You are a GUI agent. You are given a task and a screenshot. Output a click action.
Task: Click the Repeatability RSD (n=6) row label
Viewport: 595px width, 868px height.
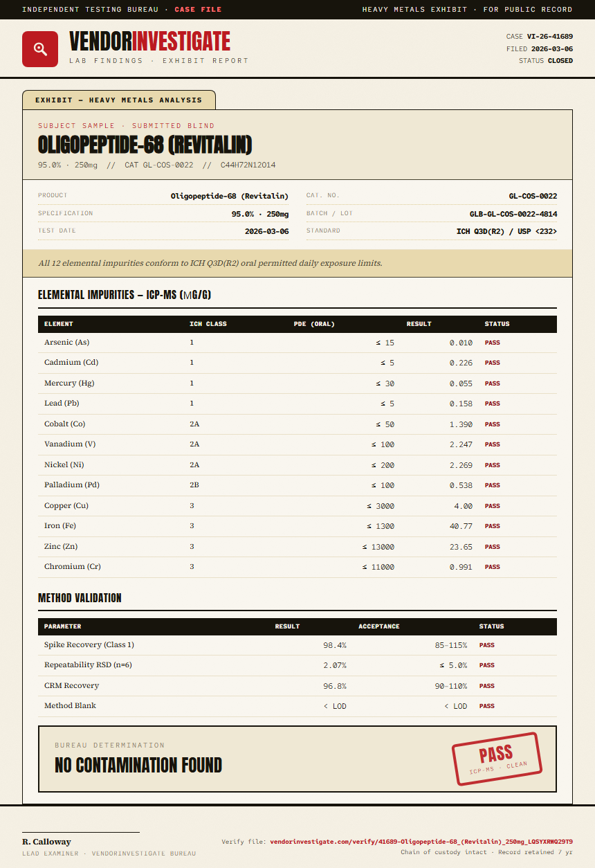pyautogui.click(x=88, y=665)
